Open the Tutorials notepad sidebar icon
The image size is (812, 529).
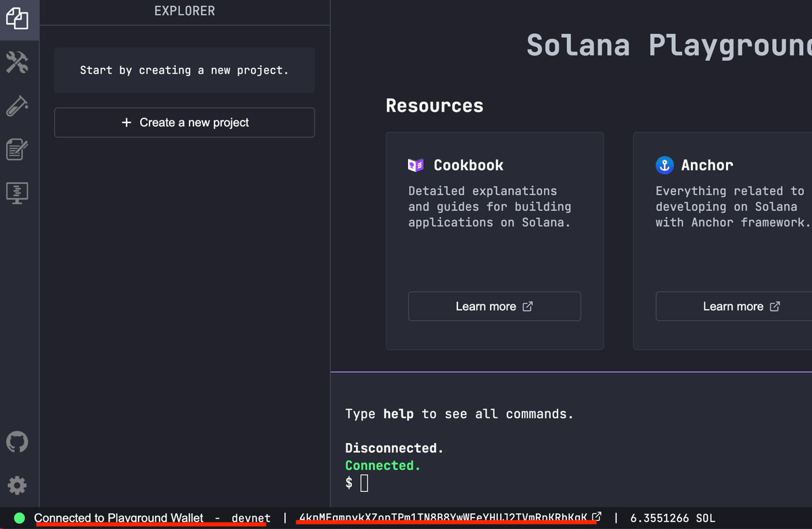pos(17,149)
